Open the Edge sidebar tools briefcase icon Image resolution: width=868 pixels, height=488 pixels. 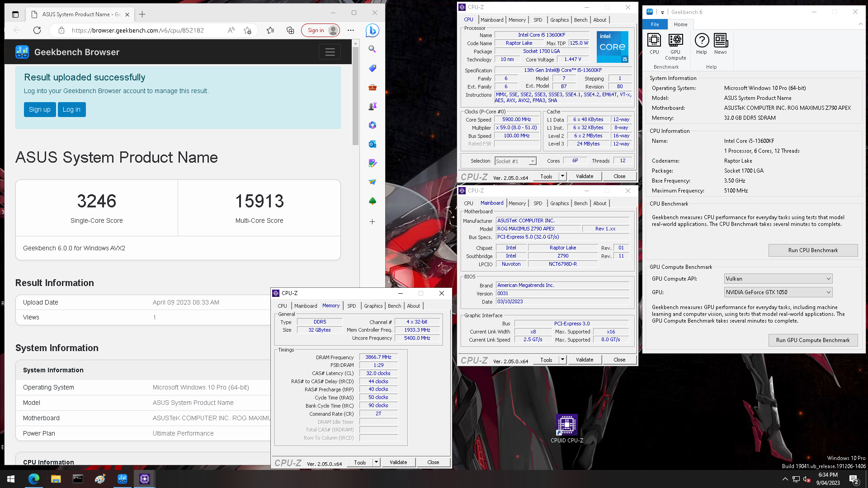click(372, 87)
